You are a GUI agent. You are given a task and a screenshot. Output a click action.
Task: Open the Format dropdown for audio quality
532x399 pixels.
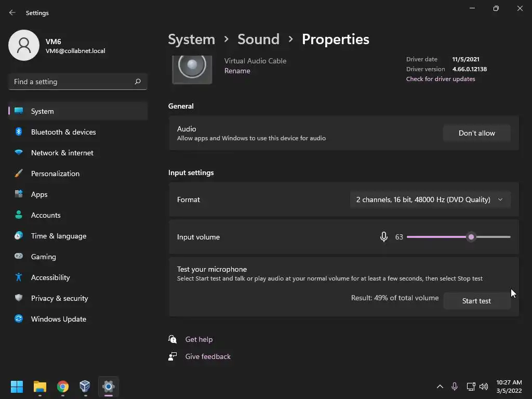pos(430,199)
